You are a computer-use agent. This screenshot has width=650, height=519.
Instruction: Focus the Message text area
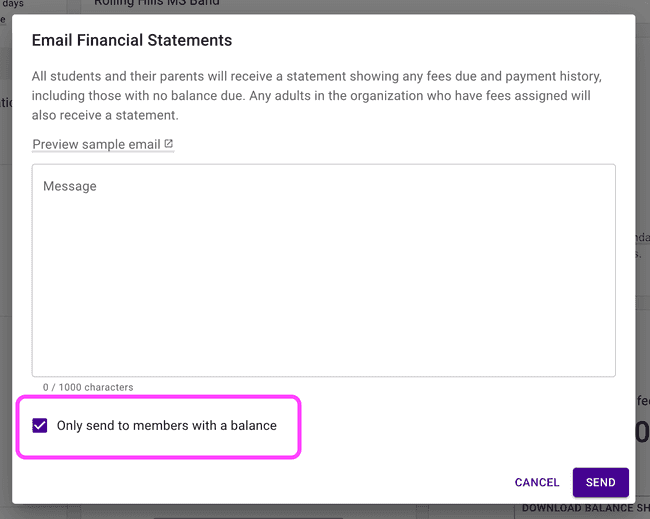coord(323,270)
